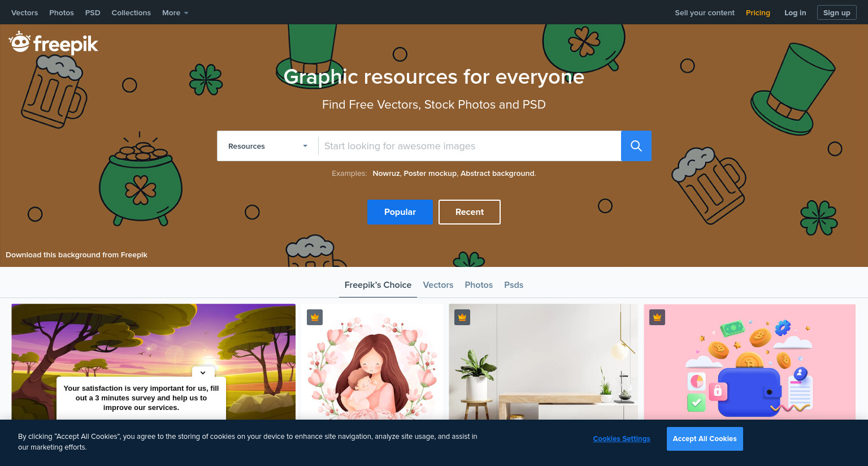Click the survey satisfaction message text

pyautogui.click(x=141, y=398)
